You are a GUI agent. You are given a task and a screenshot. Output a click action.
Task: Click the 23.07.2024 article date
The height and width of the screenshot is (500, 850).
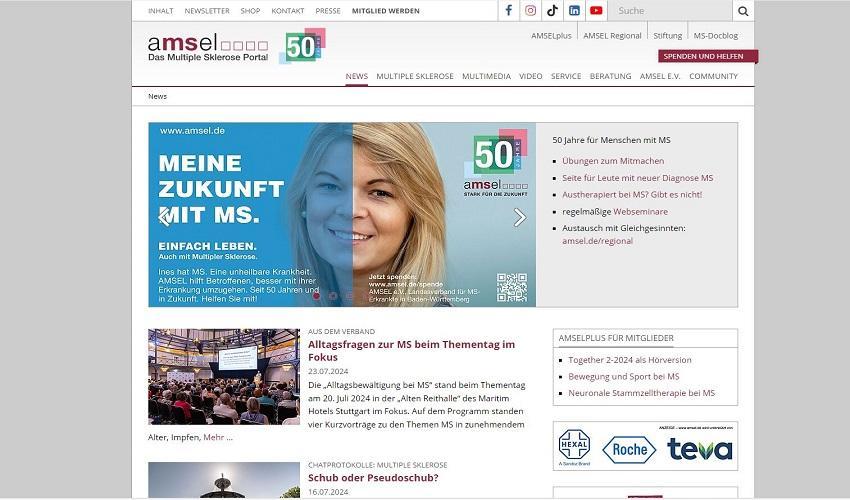328,371
